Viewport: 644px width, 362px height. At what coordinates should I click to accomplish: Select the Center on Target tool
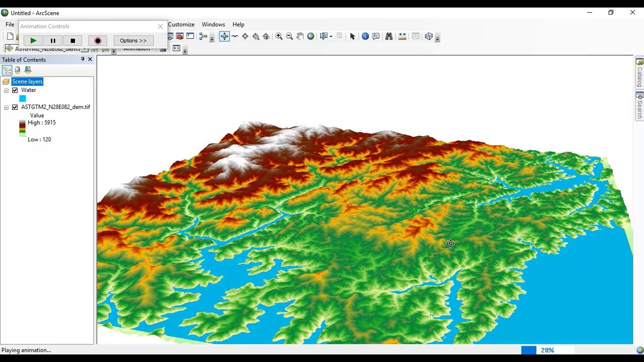pos(245,36)
